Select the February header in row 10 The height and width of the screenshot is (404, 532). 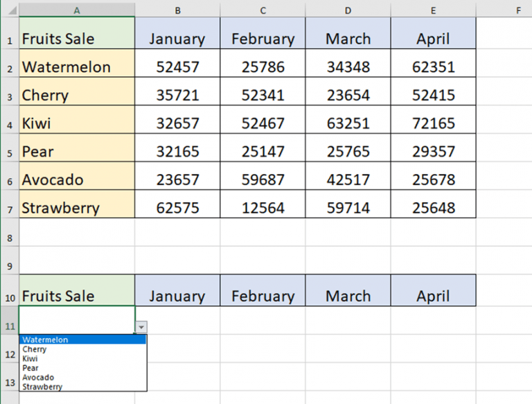[263, 290]
